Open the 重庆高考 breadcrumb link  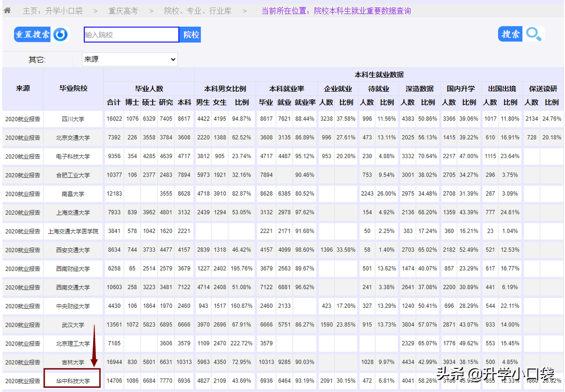click(123, 10)
